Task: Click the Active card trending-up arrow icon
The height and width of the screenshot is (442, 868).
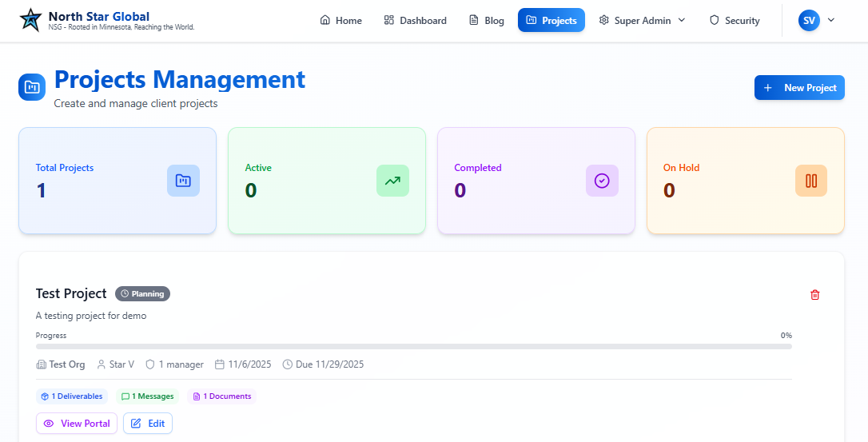Action: pyautogui.click(x=392, y=181)
